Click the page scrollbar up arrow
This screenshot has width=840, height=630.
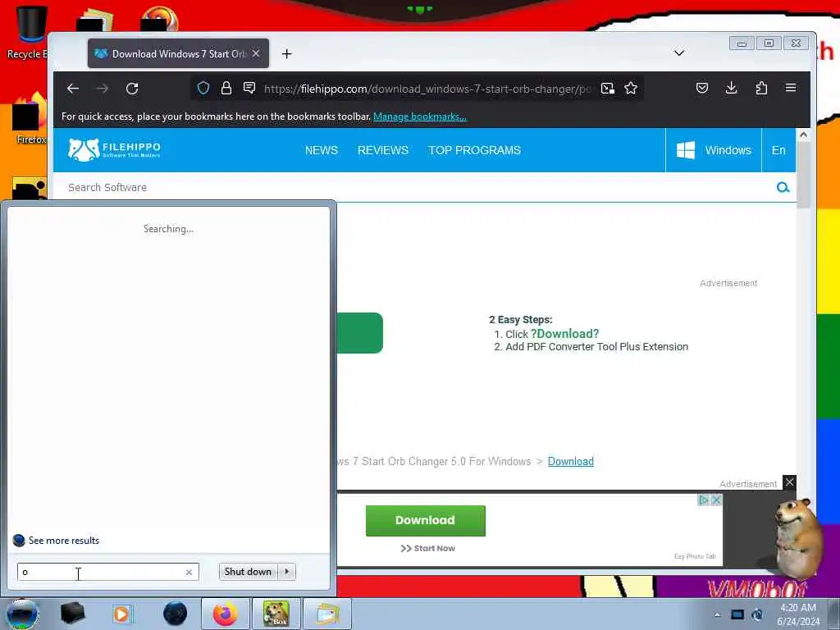(x=803, y=135)
